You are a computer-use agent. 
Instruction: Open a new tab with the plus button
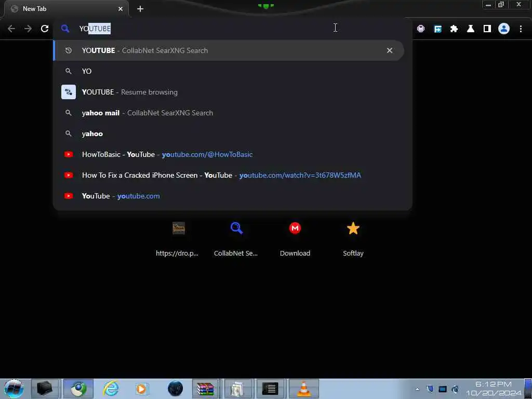point(140,9)
